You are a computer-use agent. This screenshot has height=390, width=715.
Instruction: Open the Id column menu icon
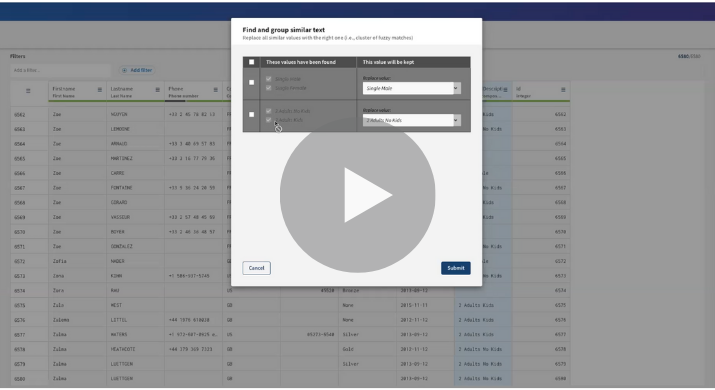pyautogui.click(x=563, y=89)
